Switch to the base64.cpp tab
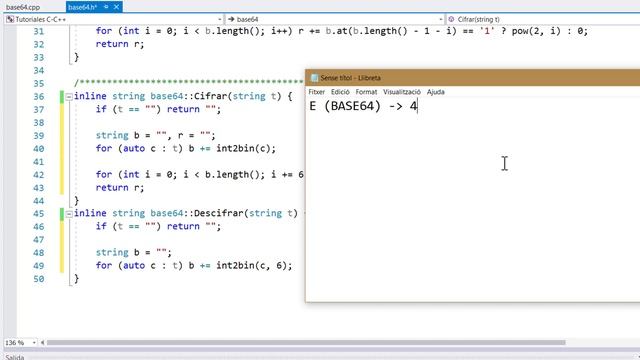This screenshot has width=640, height=360. coord(23,7)
